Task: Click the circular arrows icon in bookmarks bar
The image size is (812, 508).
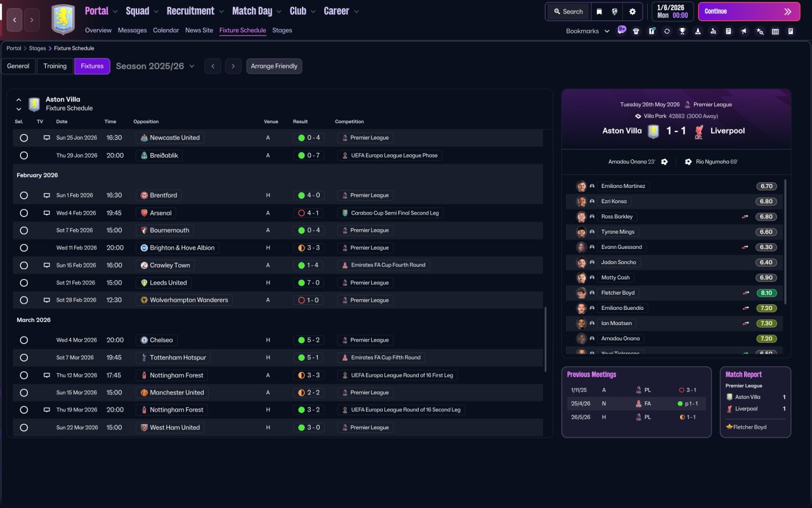Action: [667, 31]
